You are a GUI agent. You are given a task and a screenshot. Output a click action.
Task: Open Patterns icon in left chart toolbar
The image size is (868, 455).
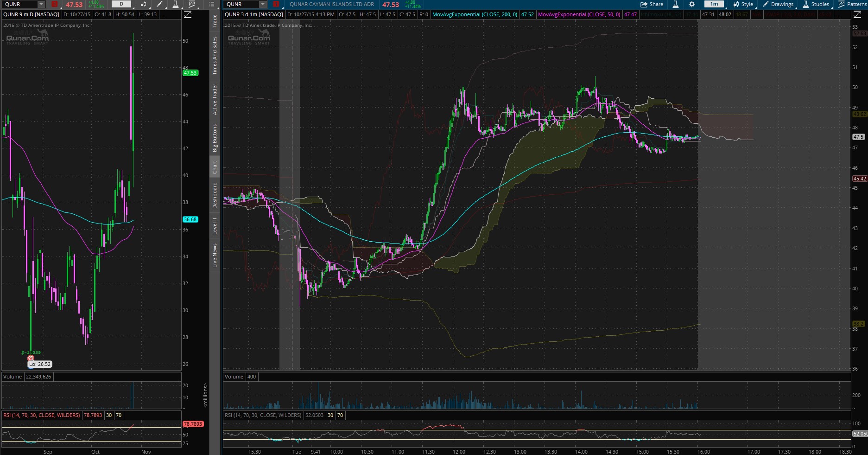pos(191,4)
